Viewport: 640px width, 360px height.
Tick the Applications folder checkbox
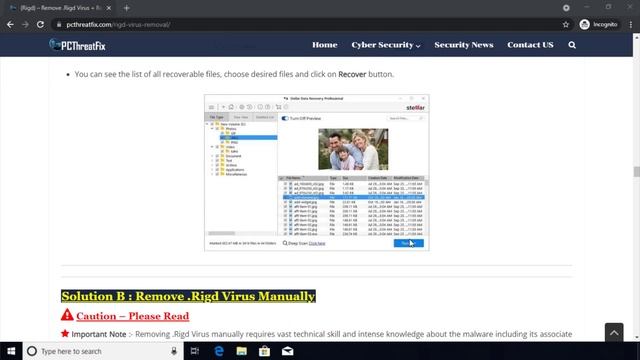[x=218, y=169]
